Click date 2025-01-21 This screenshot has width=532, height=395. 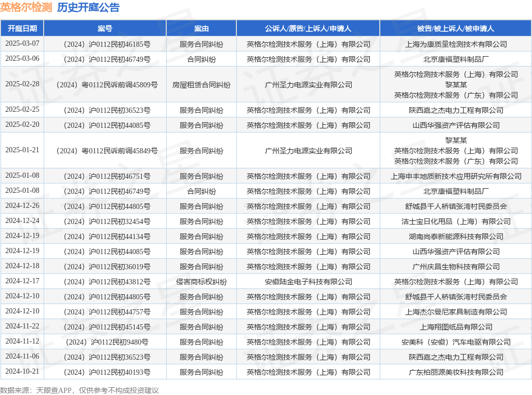pyautogui.click(x=22, y=150)
